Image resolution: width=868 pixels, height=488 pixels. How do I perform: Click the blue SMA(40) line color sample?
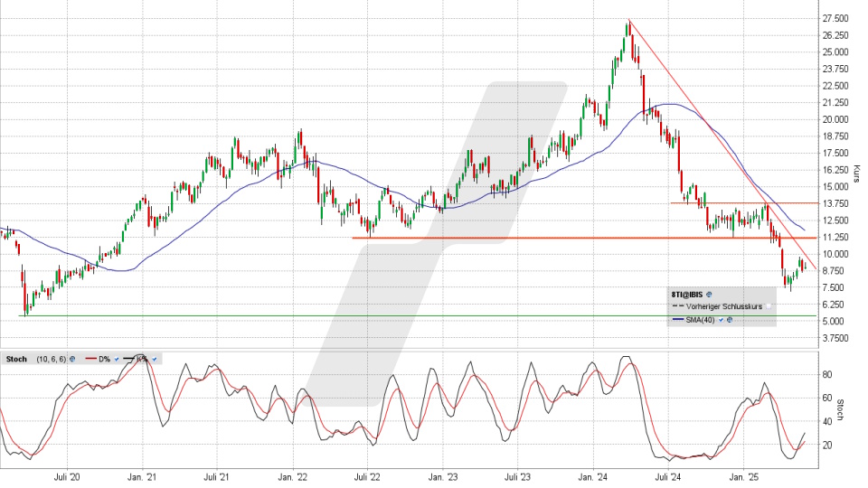pos(678,319)
